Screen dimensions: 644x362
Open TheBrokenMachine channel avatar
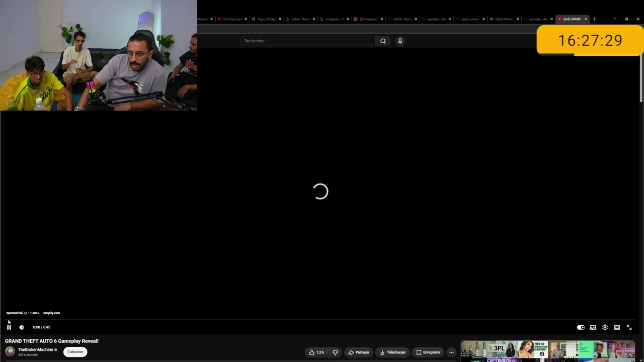click(10, 351)
